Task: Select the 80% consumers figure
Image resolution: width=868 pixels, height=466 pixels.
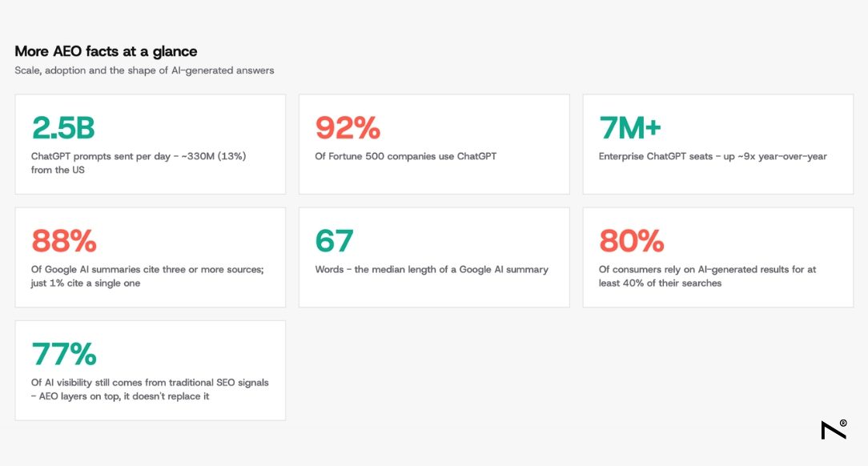Action: tap(632, 241)
